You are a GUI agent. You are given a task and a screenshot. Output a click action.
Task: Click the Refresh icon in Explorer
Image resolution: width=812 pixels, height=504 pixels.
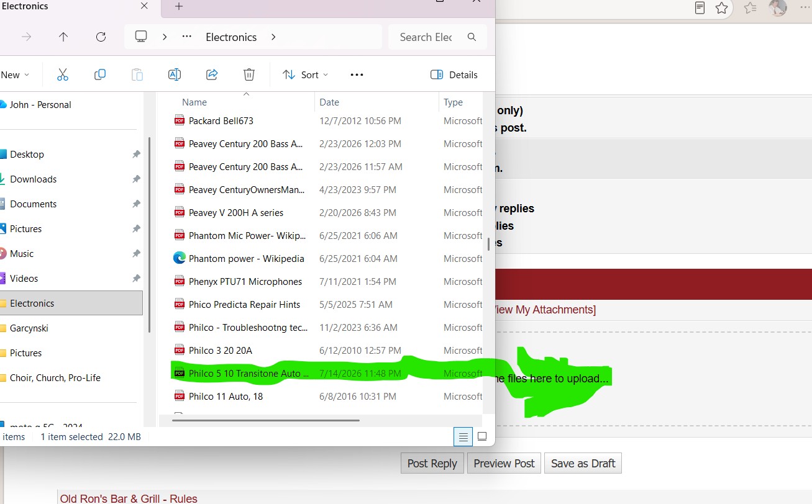[101, 37]
